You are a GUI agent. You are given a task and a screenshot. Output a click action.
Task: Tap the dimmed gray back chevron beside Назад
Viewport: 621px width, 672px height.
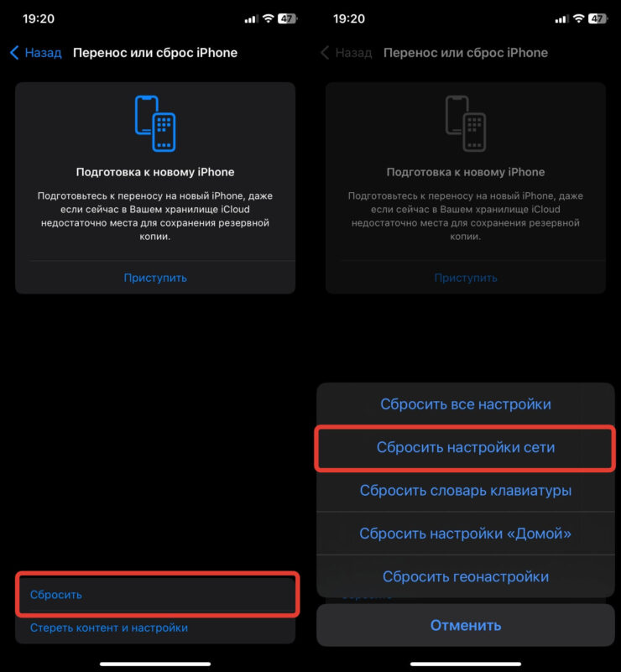(x=325, y=53)
